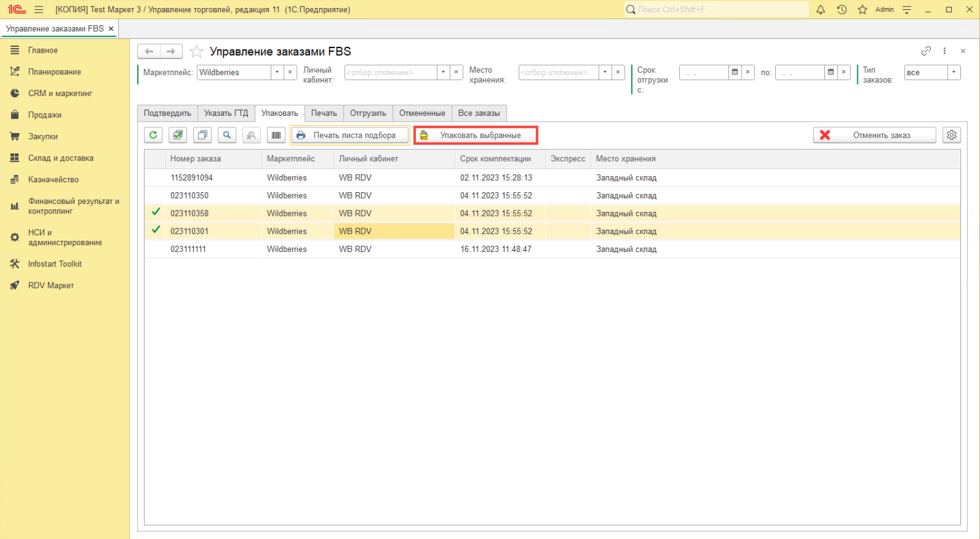
Task: Open НСИ и администрирование section
Action: pyautogui.click(x=65, y=237)
